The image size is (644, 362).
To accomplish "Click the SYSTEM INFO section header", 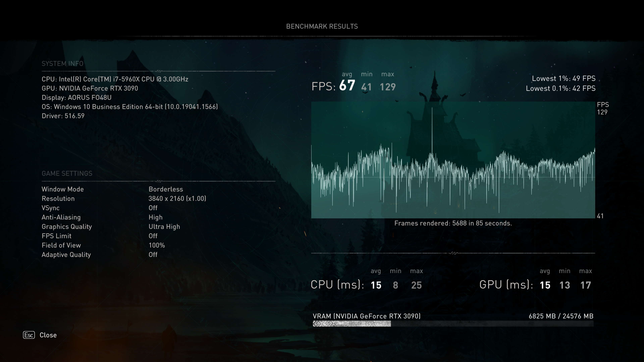I will pos(63,64).
